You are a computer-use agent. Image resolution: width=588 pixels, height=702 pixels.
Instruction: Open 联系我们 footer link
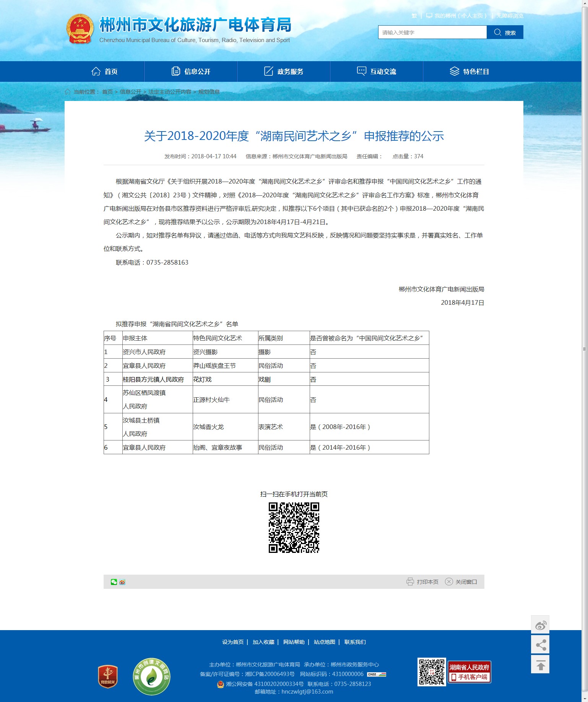(355, 642)
